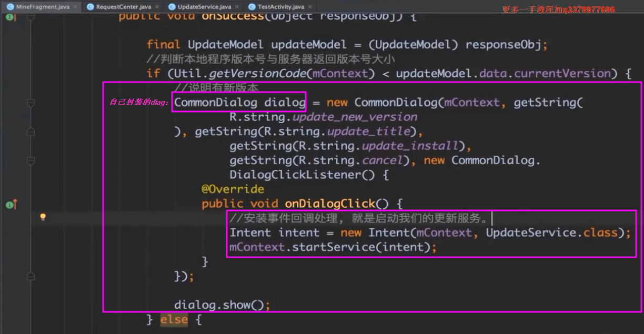Close the RequestCenter.java tab
Viewport: 644px width, 334px height.
(157, 7)
